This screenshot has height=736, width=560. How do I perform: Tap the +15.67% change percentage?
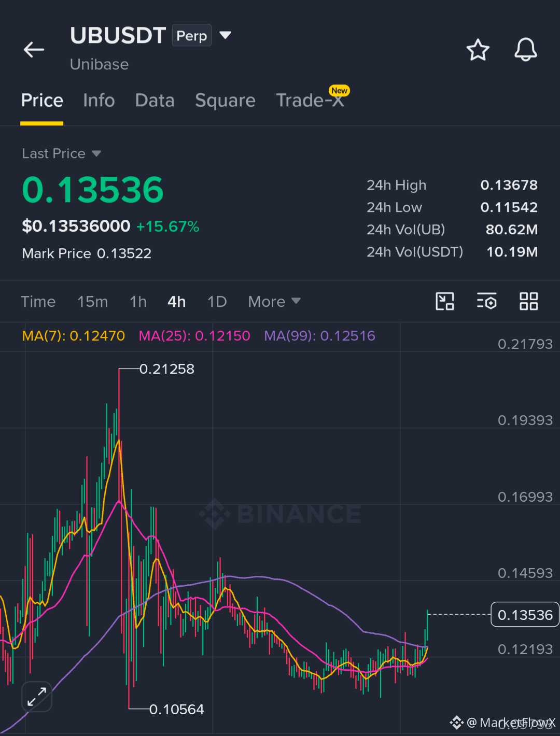[167, 227]
